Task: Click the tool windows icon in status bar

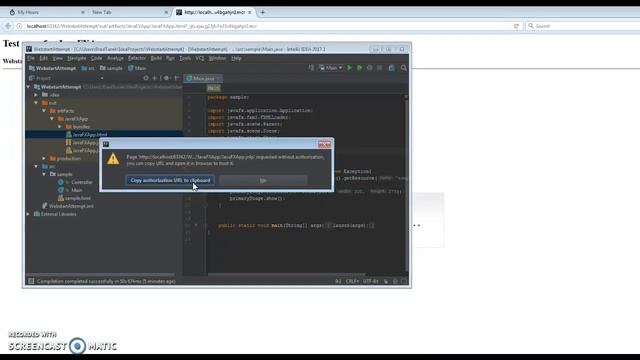Action: (x=31, y=281)
